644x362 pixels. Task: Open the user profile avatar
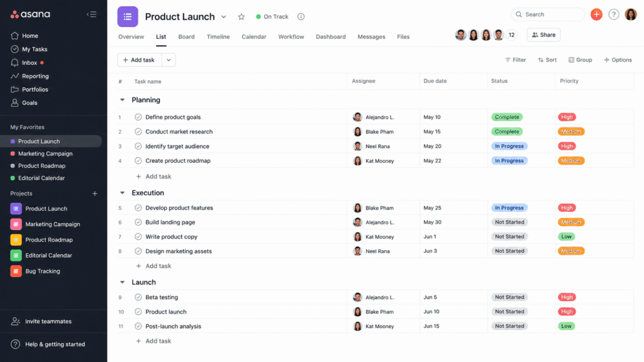[631, 14]
